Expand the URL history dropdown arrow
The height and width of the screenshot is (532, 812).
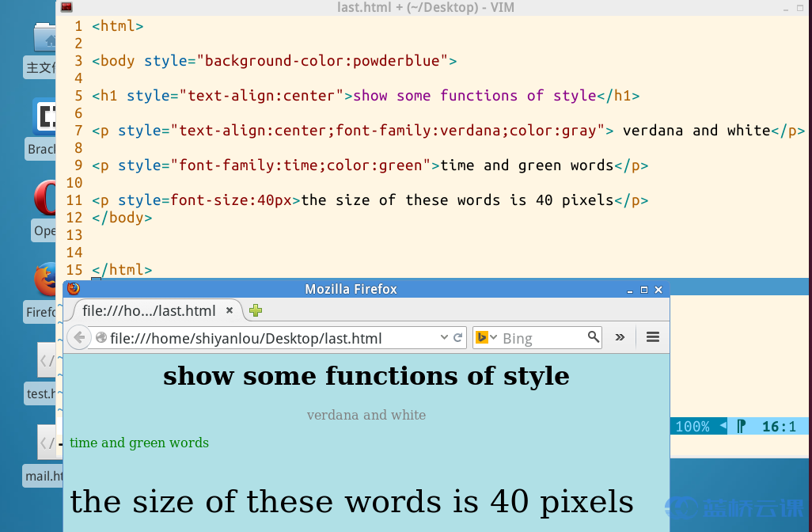coord(444,337)
